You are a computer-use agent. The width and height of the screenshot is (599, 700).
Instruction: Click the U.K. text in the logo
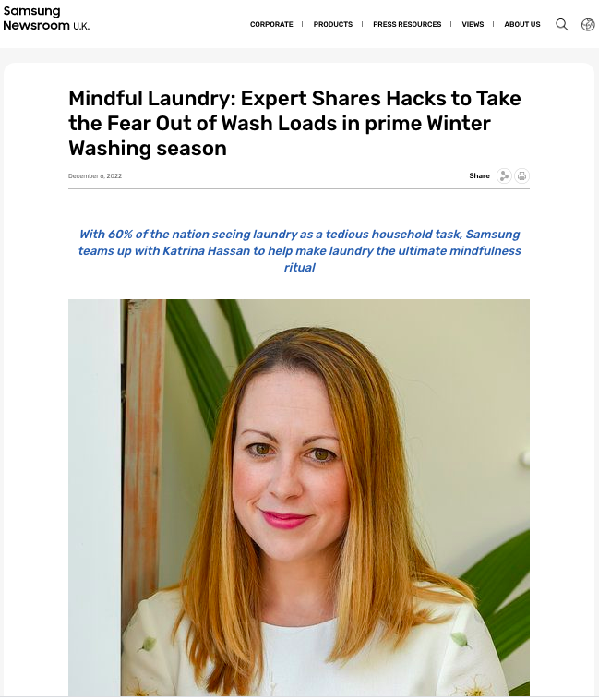coord(81,27)
